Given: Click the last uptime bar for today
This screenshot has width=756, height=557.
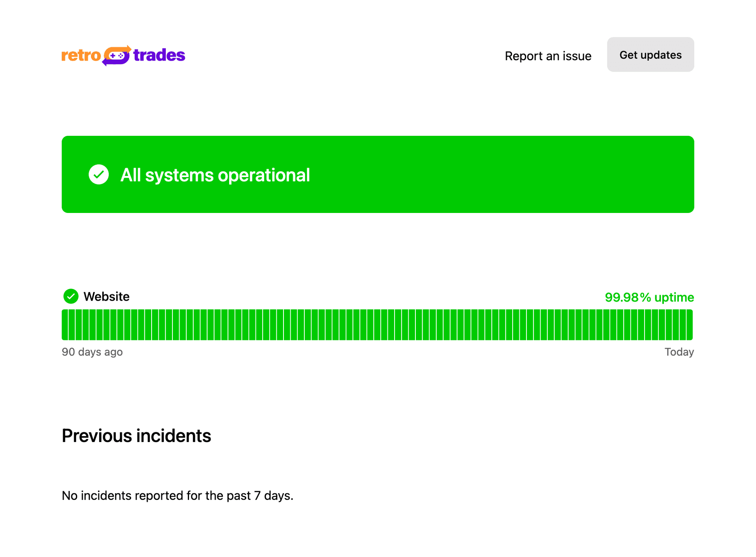Looking at the screenshot, I should [689, 325].
